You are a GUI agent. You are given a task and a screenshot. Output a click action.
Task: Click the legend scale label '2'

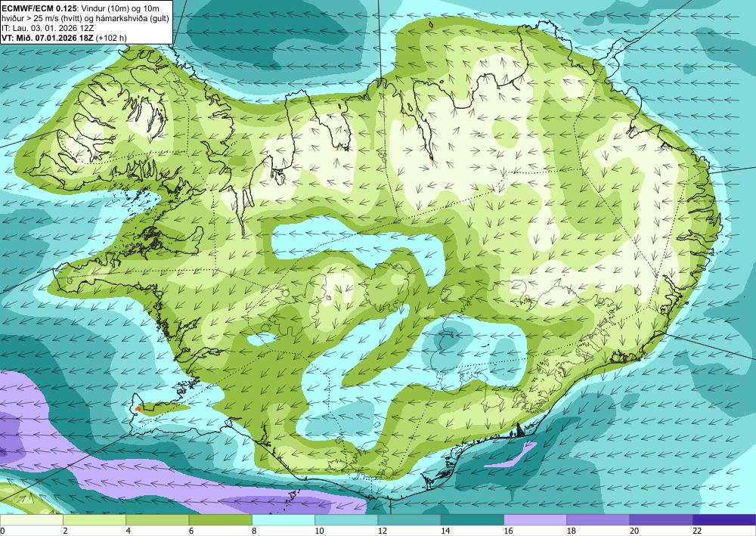[64, 531]
